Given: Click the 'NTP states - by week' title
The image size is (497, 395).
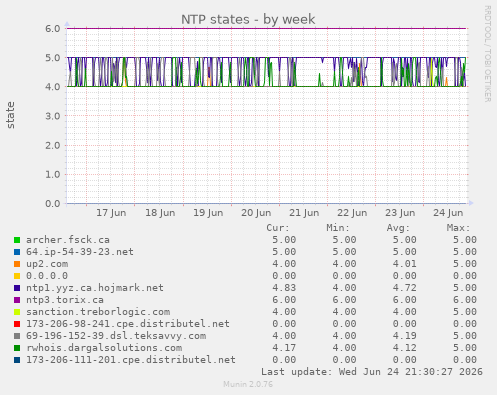Looking at the screenshot, I should [x=248, y=19].
